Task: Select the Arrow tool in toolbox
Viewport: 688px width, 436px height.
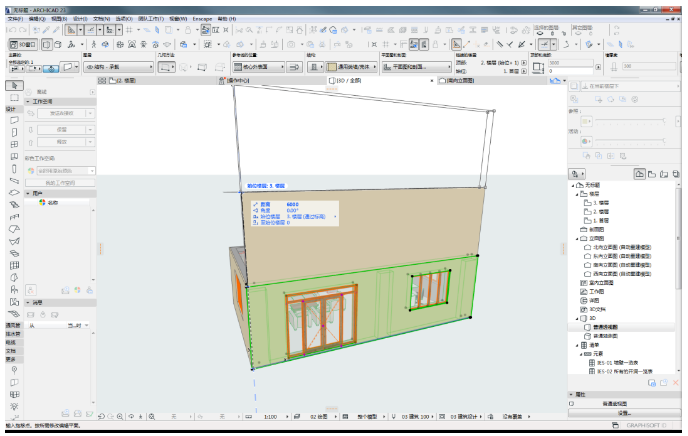Action: click(15, 87)
